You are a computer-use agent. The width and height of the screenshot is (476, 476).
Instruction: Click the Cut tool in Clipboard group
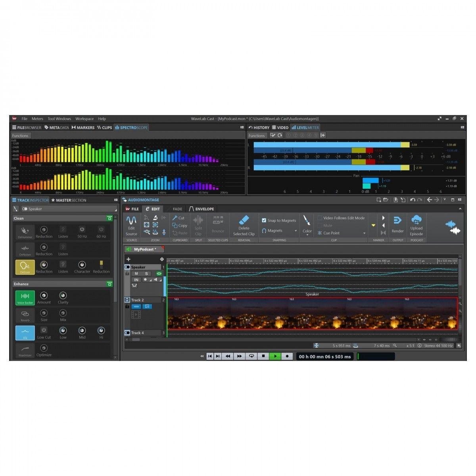pyautogui.click(x=178, y=218)
